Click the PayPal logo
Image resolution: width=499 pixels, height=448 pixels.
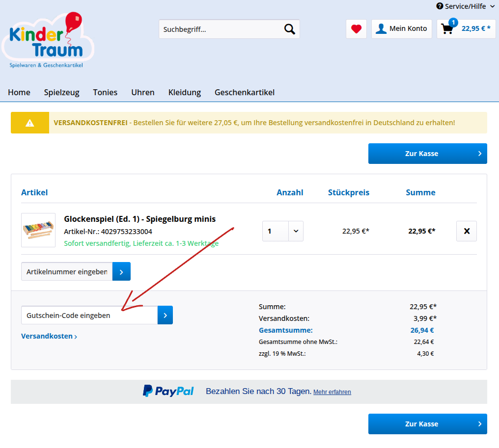168,392
